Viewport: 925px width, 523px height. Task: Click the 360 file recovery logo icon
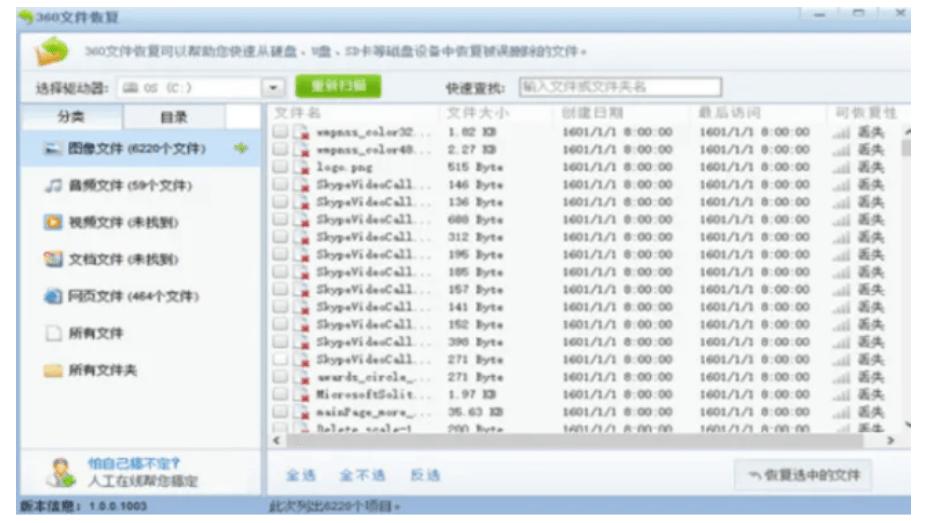(51, 51)
